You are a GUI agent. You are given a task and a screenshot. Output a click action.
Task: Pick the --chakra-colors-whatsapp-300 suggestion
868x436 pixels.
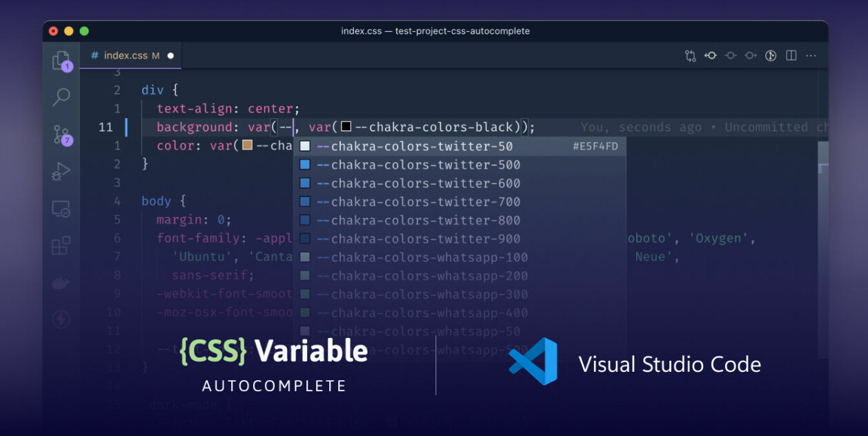tap(460, 295)
